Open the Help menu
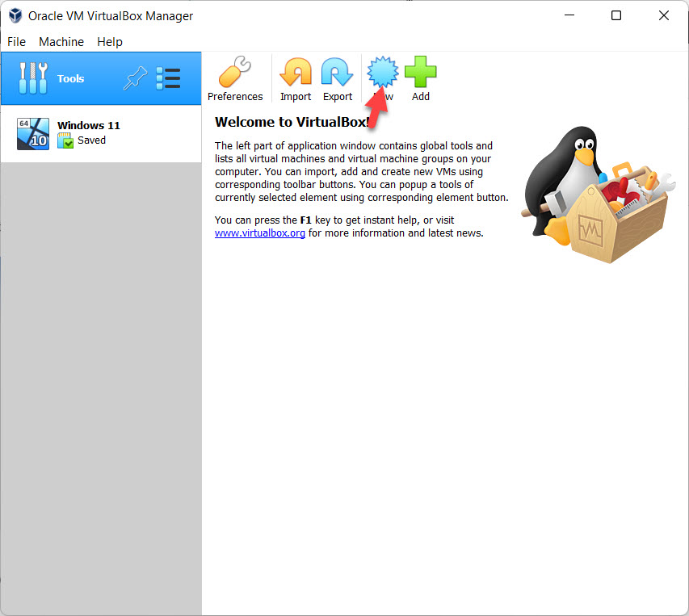Screen dimensions: 689x616 coord(110,42)
